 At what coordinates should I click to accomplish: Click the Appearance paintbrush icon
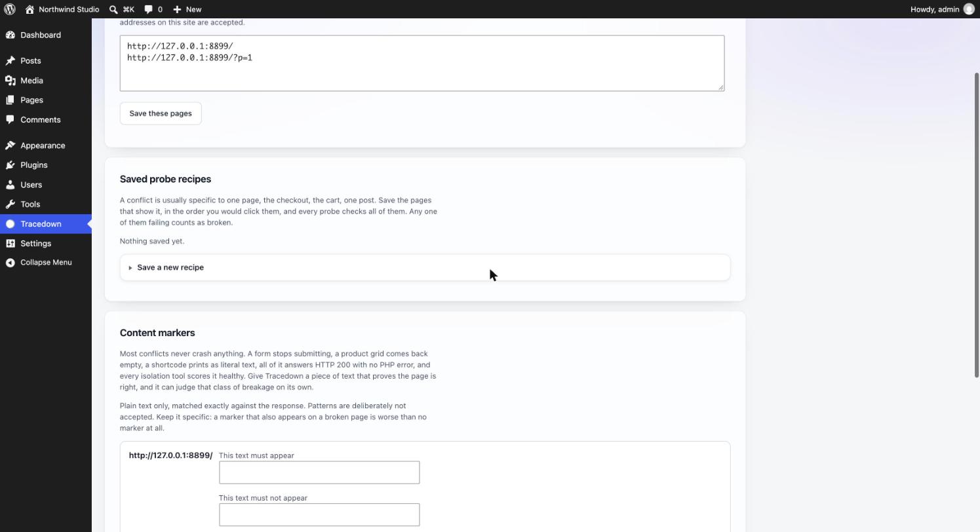tap(10, 145)
